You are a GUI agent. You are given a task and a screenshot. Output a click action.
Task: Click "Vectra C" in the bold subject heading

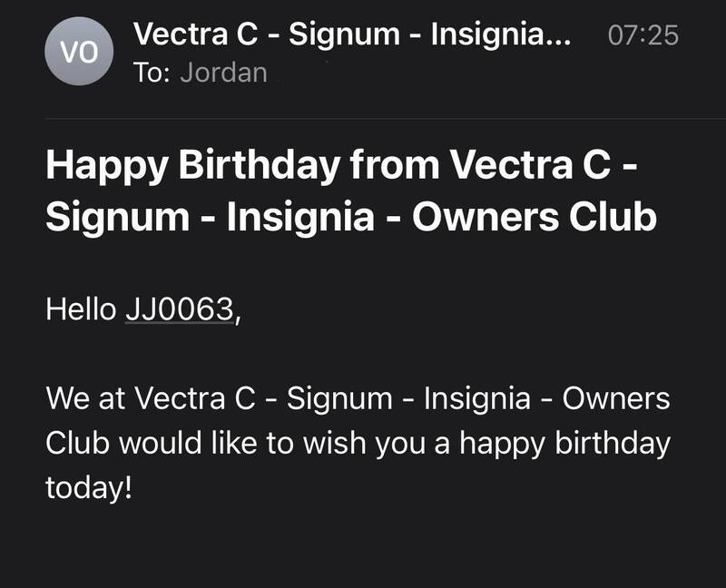534,166
